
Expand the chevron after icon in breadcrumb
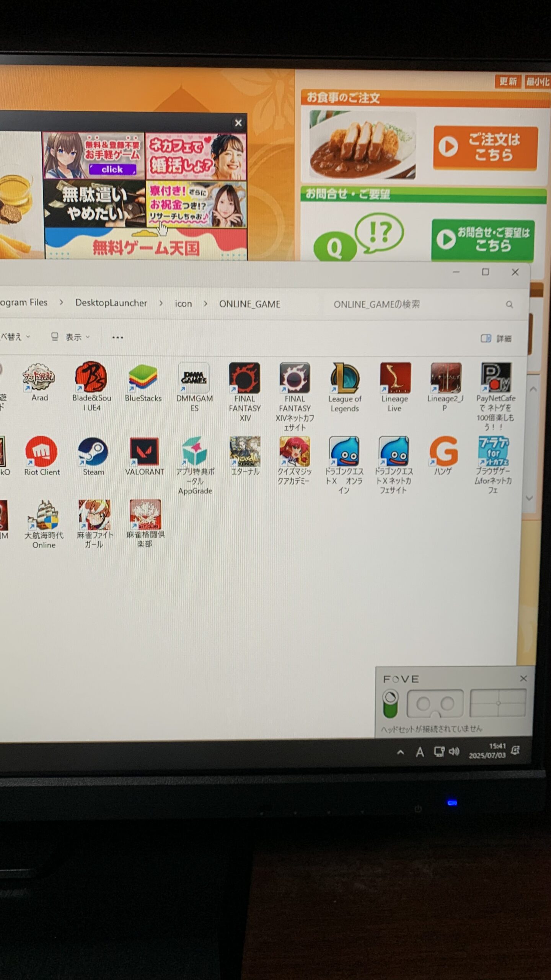tap(205, 304)
